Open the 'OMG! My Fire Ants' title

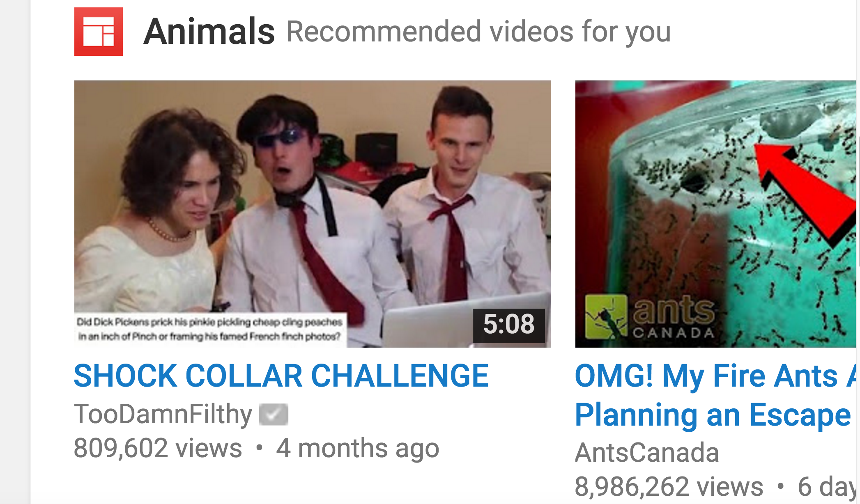pos(715,376)
